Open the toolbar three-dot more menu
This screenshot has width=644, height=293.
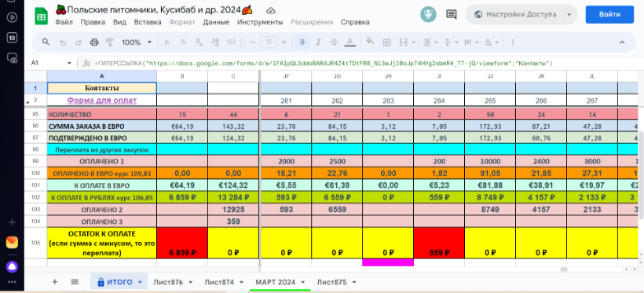click(512, 42)
